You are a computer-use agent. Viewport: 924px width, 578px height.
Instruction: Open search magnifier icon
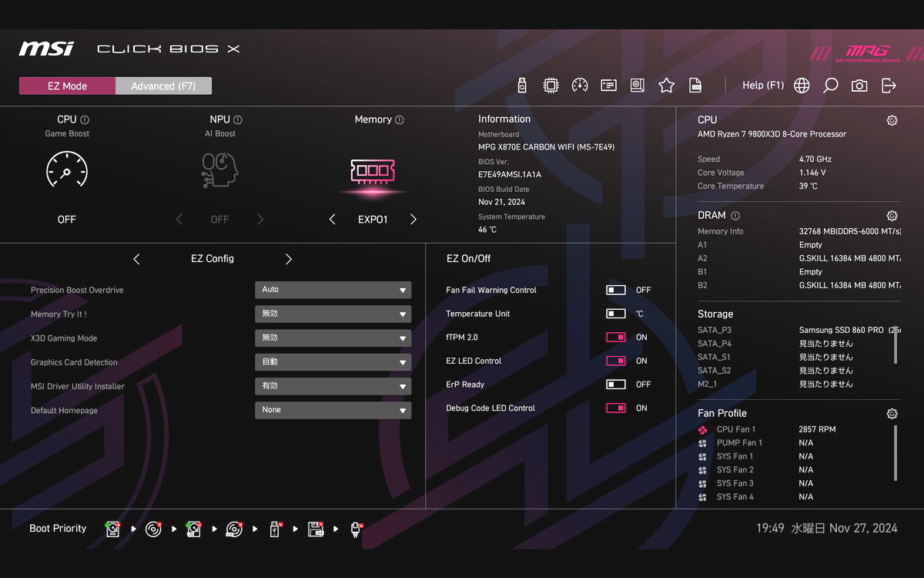[x=830, y=86]
